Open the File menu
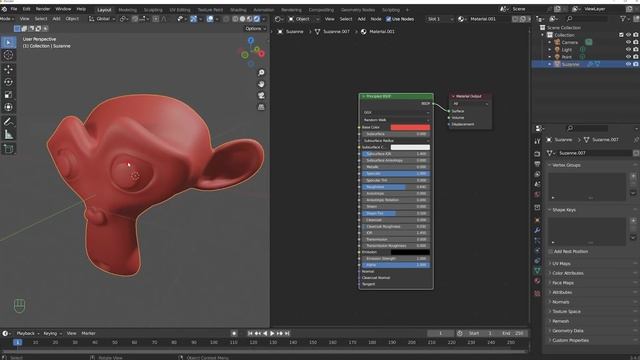 (14, 9)
